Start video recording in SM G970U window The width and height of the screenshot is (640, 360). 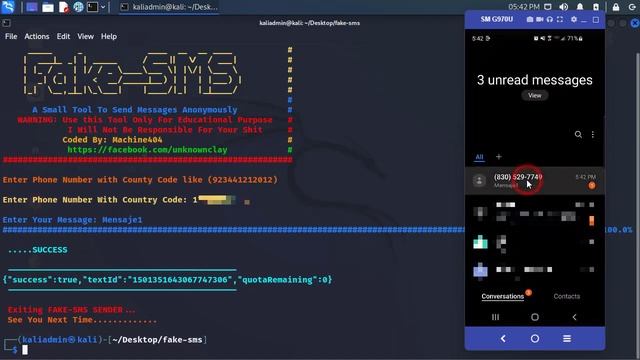click(x=540, y=19)
